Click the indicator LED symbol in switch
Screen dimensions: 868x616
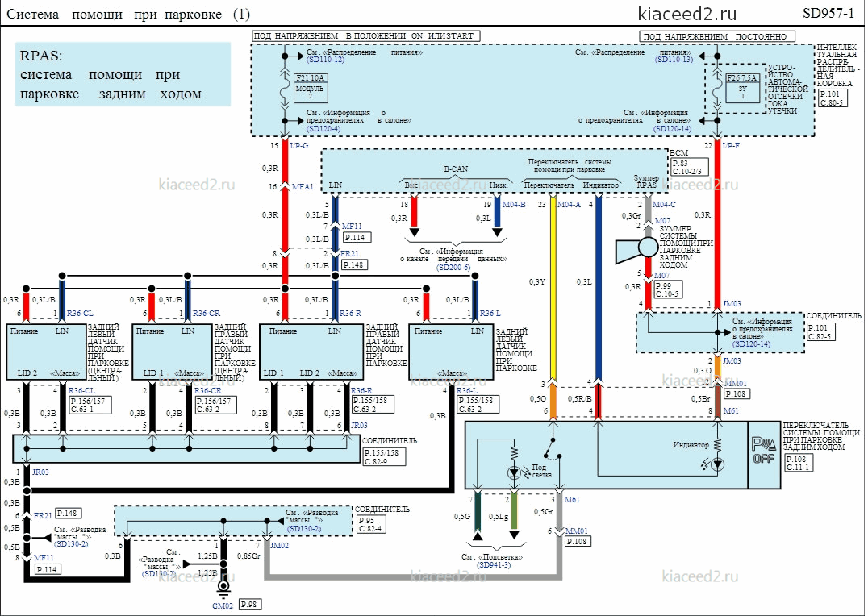pos(718,465)
